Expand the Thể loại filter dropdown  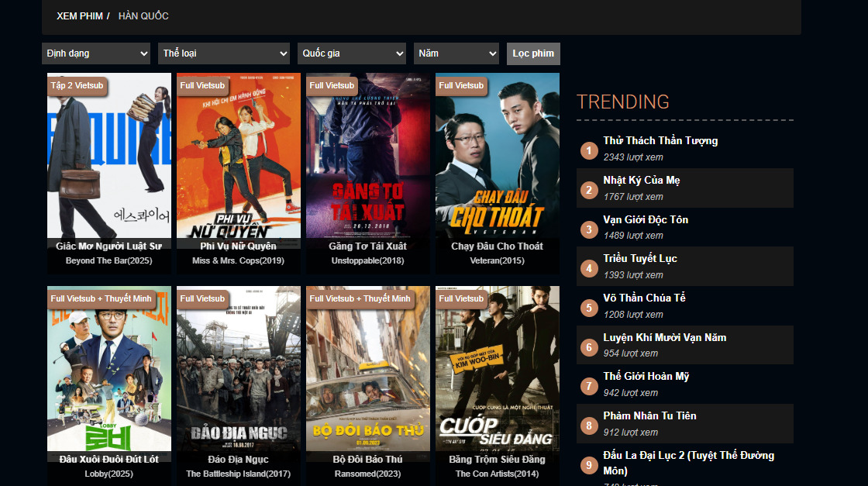tap(224, 53)
